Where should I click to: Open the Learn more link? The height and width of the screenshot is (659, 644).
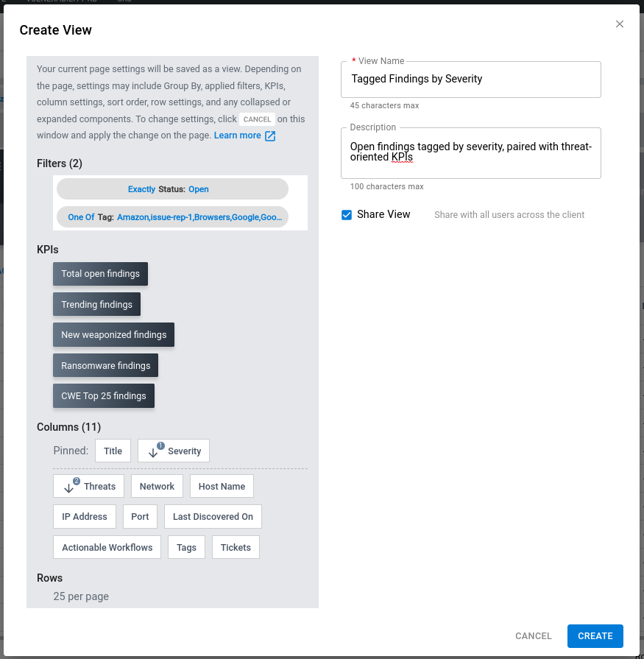click(x=237, y=135)
